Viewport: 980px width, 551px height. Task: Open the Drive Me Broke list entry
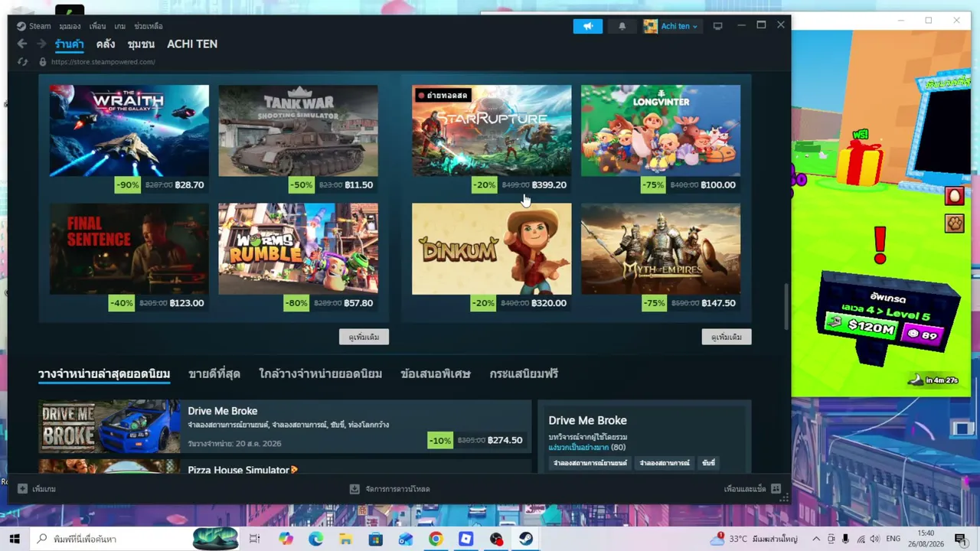coord(285,426)
